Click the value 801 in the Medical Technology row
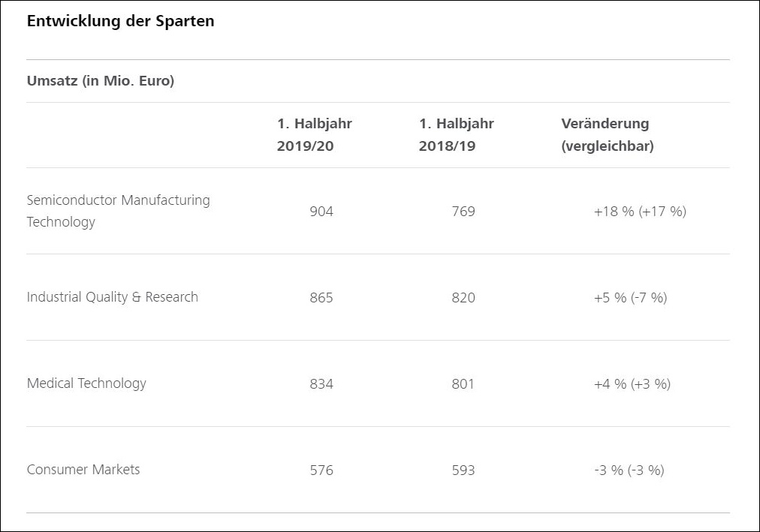 463,384
